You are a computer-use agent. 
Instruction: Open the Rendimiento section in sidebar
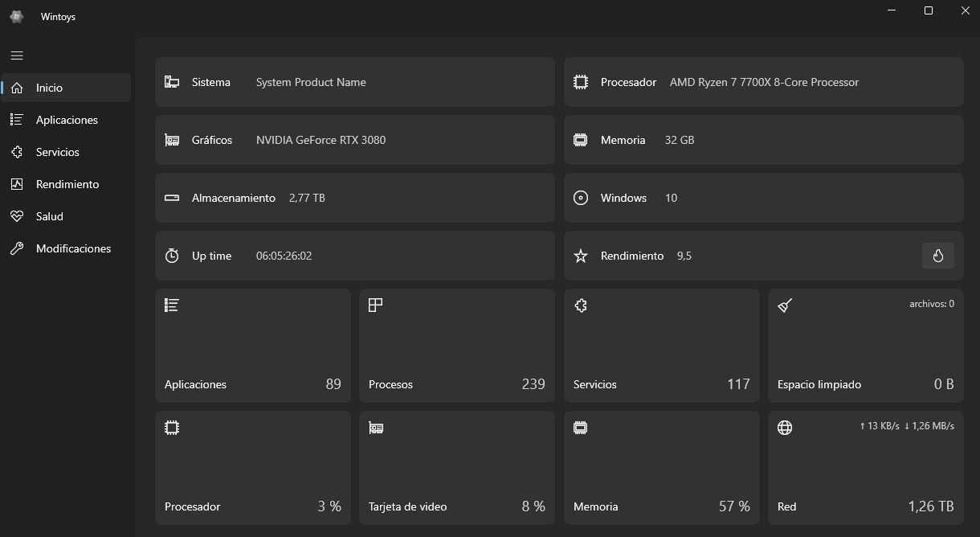point(66,184)
